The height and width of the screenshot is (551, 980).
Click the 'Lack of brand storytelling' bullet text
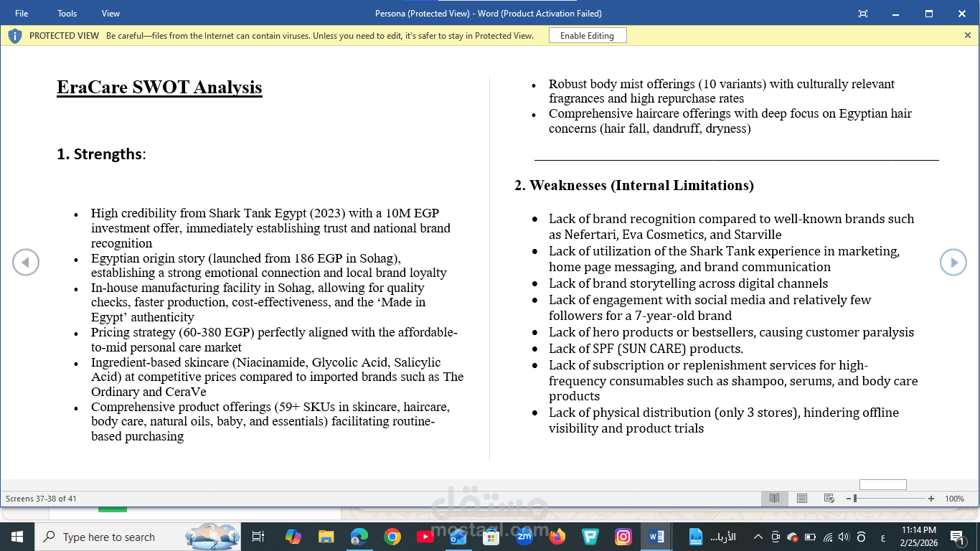pyautogui.click(x=688, y=283)
